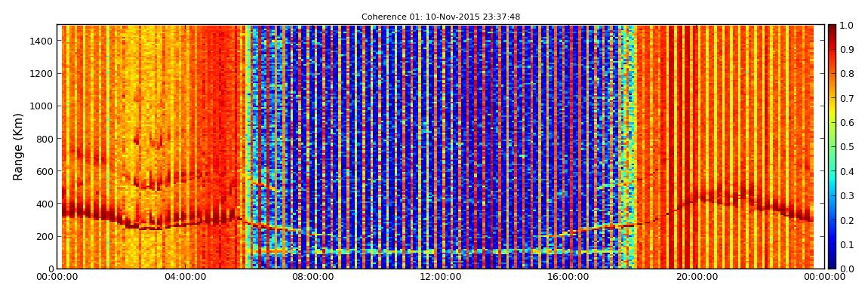The width and height of the screenshot is (868, 307).
Task: Click the 20:00:00 time axis label
Action: pos(697,277)
